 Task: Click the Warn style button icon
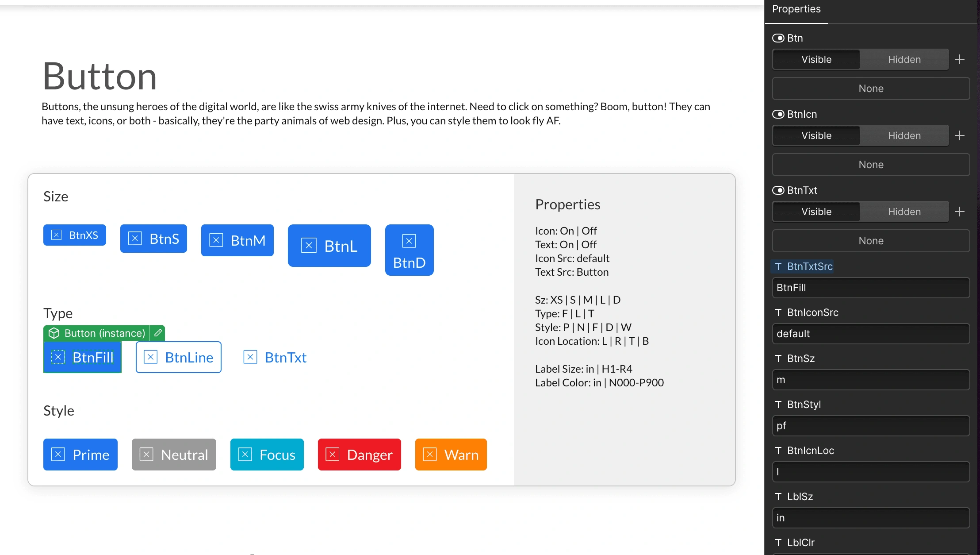[429, 455]
